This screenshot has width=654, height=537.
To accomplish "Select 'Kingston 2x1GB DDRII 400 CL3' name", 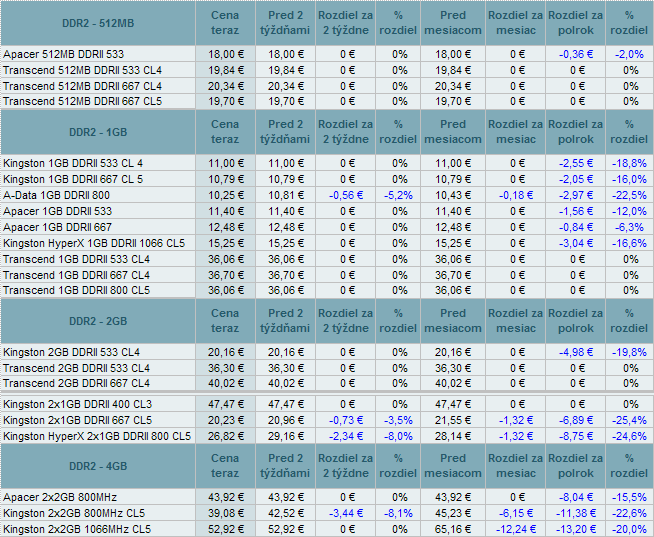I will 78,404.
